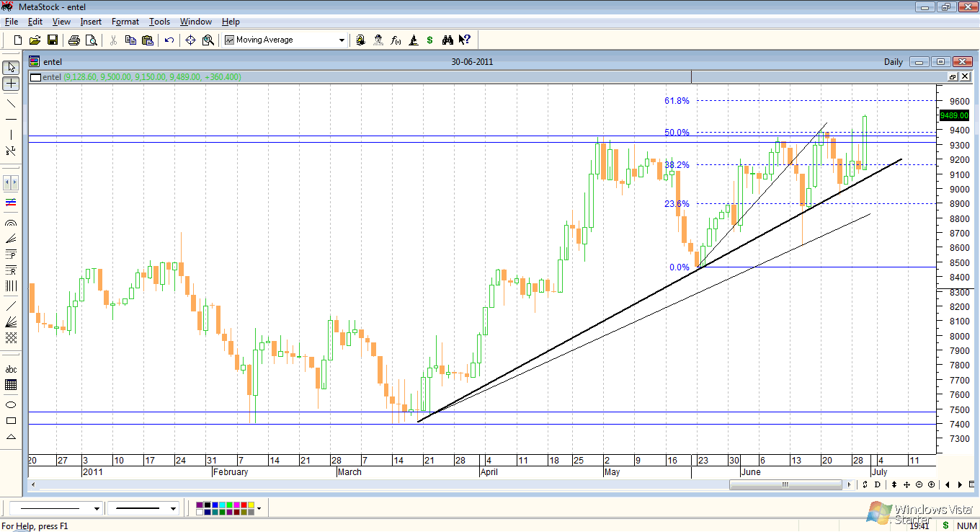The image size is (980, 532).
Task: Activate the arrow pointer selection mode
Action: 11,67
